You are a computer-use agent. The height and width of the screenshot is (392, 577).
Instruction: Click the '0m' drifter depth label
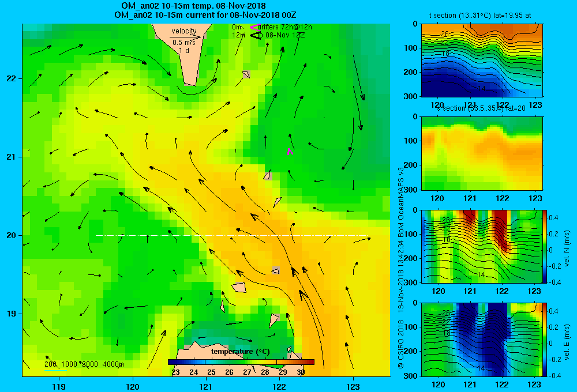click(237, 27)
